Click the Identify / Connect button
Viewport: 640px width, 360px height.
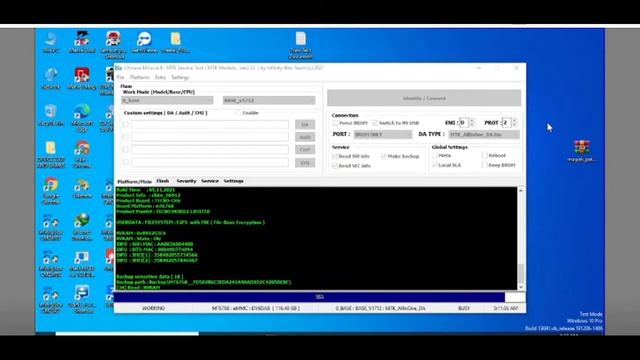click(x=424, y=98)
